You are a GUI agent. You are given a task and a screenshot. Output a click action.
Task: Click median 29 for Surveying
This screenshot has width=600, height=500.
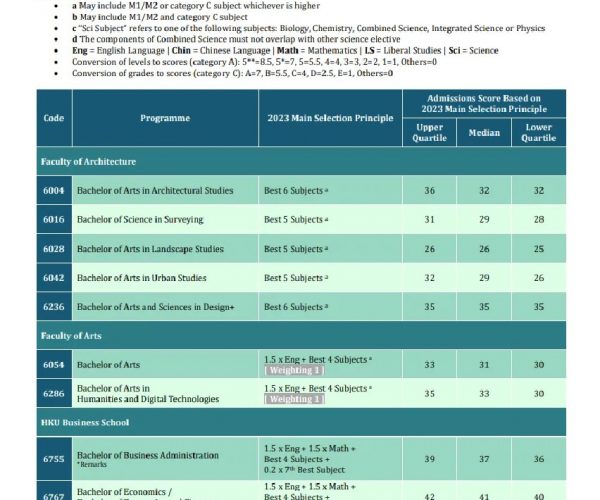point(484,219)
